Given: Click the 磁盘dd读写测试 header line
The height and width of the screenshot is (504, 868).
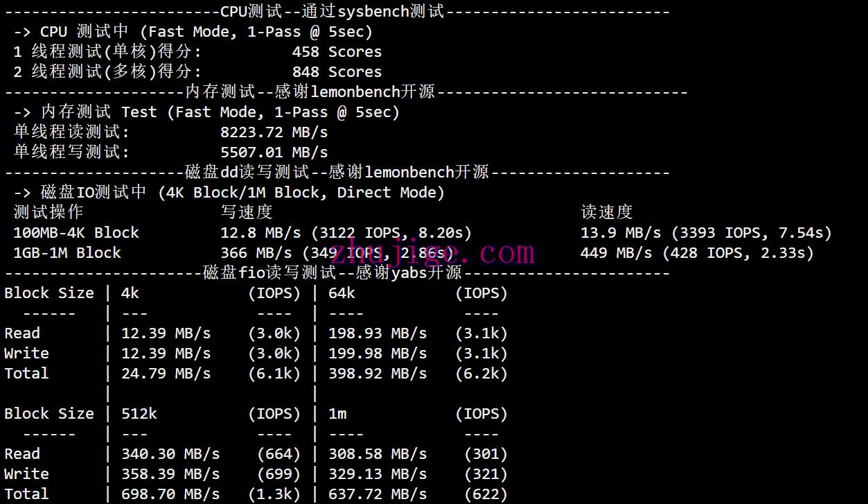Looking at the screenshot, I should (x=337, y=173).
